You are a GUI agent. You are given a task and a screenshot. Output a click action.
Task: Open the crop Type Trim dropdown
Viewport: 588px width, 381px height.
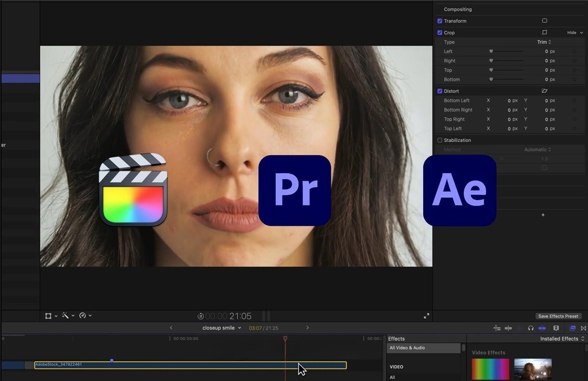pos(543,42)
